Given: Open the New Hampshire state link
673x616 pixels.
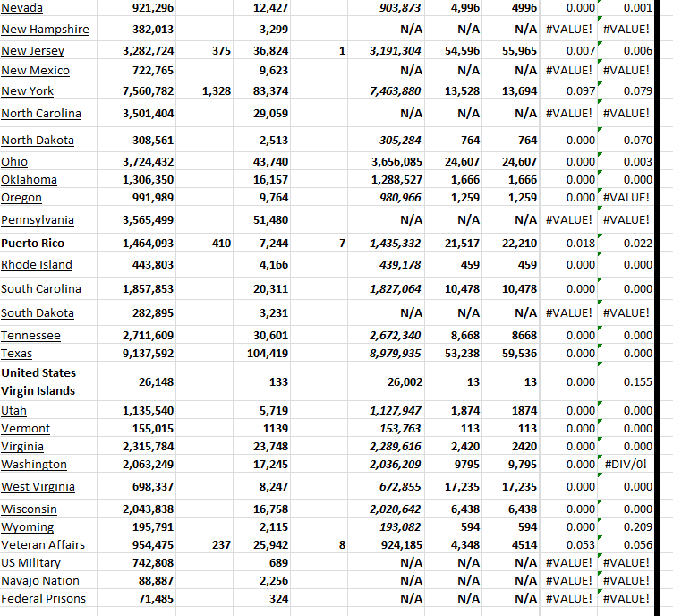Looking at the screenshot, I should 45,30.
